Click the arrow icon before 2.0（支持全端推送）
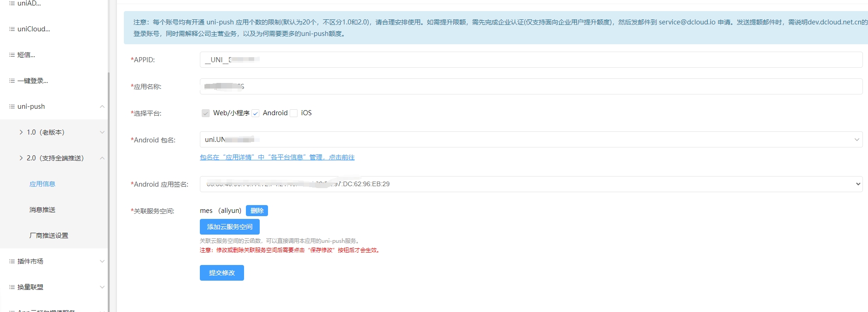The width and height of the screenshot is (868, 312). (x=21, y=158)
